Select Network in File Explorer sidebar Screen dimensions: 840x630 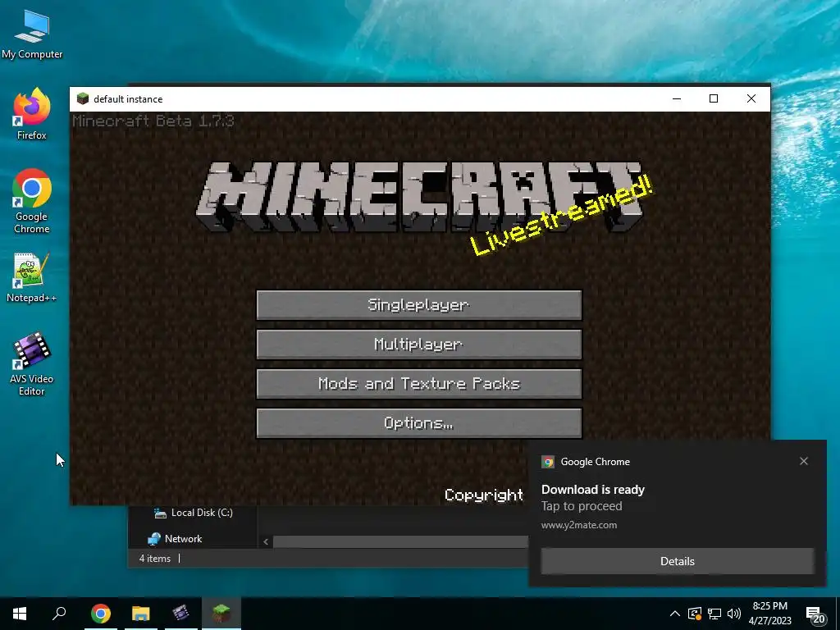click(x=175, y=539)
